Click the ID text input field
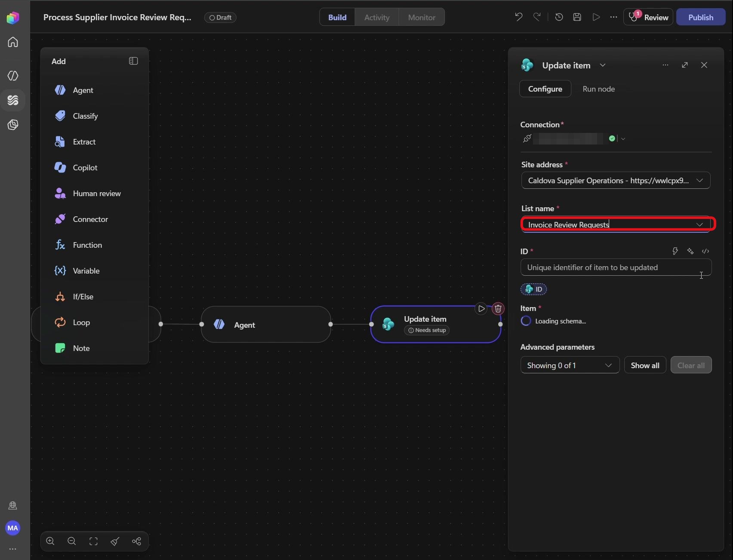 pyautogui.click(x=616, y=267)
